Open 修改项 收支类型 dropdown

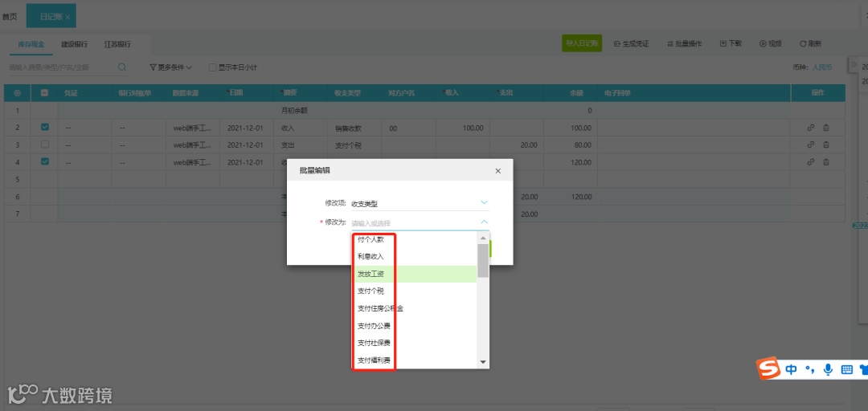[420, 203]
